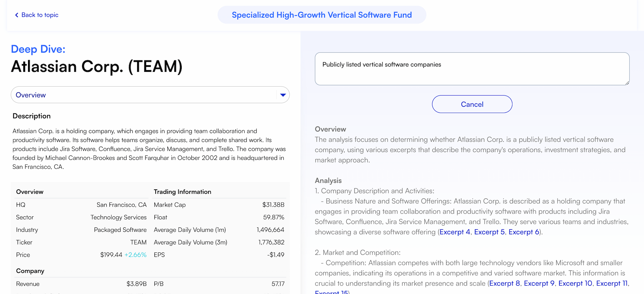Click the Atlassian Corp. (TEAM) heading

click(97, 67)
